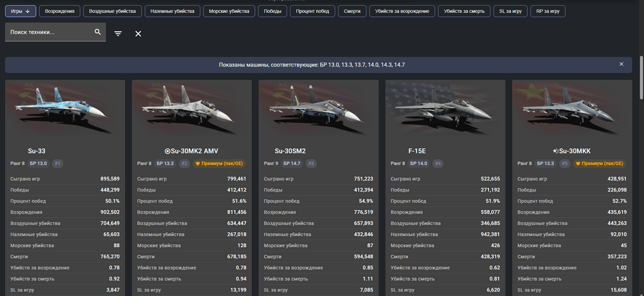The image size is (644, 296).
Task: Select the RP за игру sort chip
Action: click(x=548, y=11)
